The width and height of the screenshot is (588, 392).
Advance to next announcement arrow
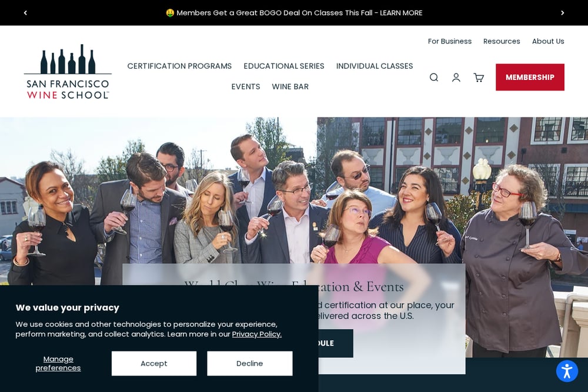563,13
